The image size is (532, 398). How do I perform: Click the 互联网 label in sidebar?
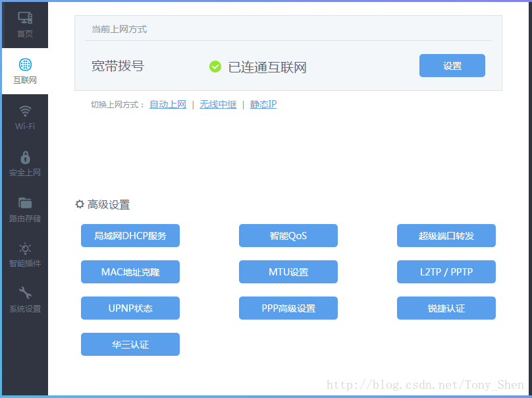pyautogui.click(x=25, y=80)
